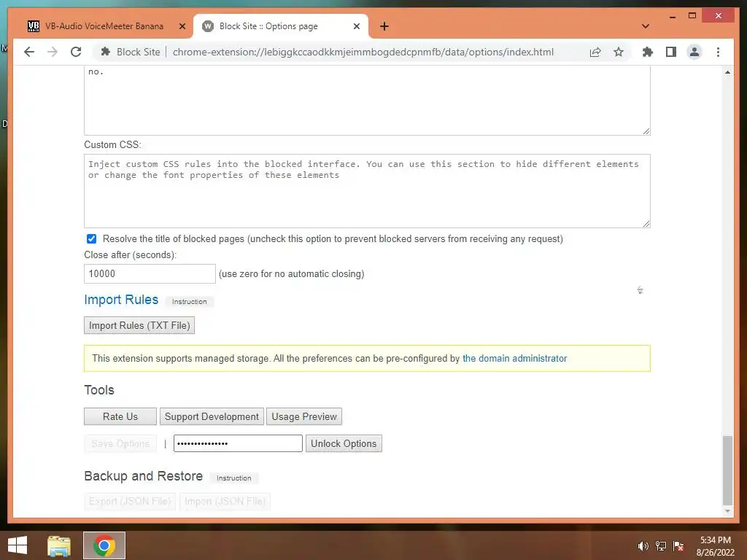Viewport: 747px width, 560px height.
Task: Maximize the Chrome window
Action: (x=692, y=16)
